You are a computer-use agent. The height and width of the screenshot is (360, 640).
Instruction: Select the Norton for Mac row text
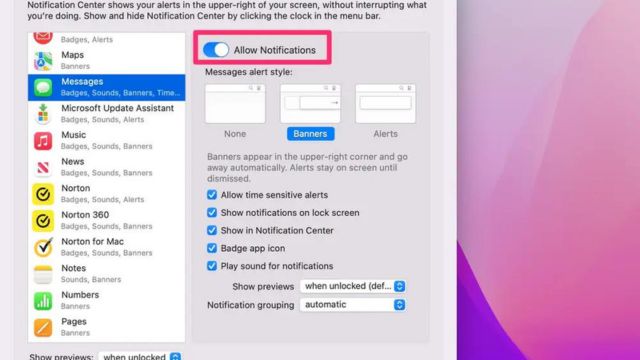tap(107, 247)
